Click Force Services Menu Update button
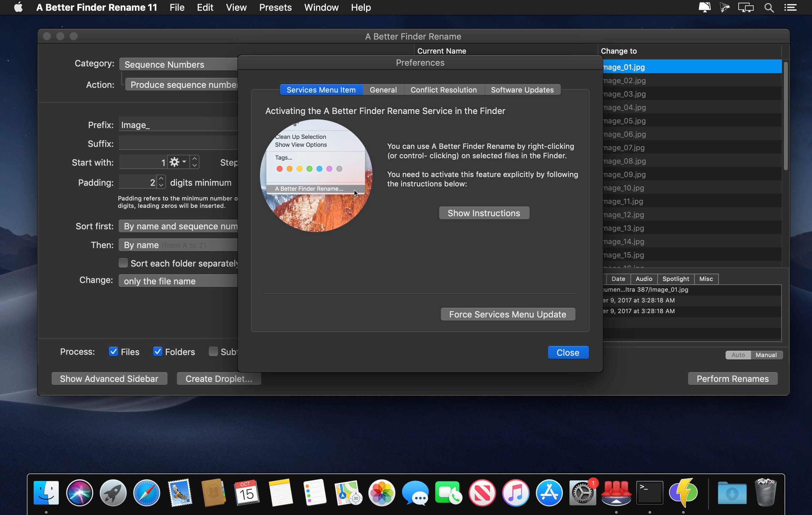The height and width of the screenshot is (515, 812). (x=508, y=313)
